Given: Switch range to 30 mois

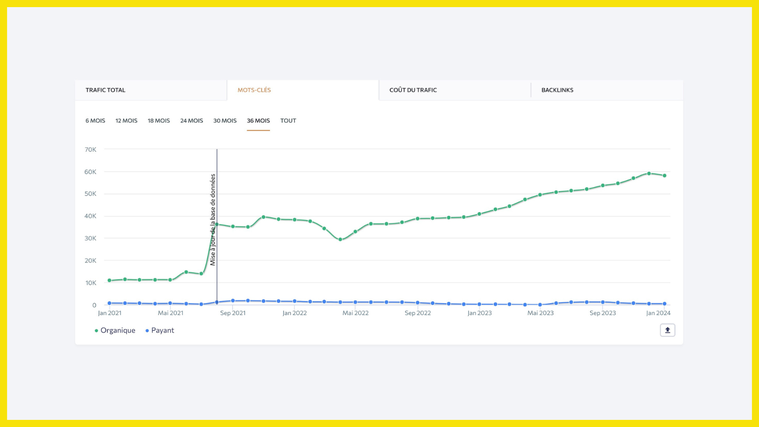Looking at the screenshot, I should pos(224,121).
